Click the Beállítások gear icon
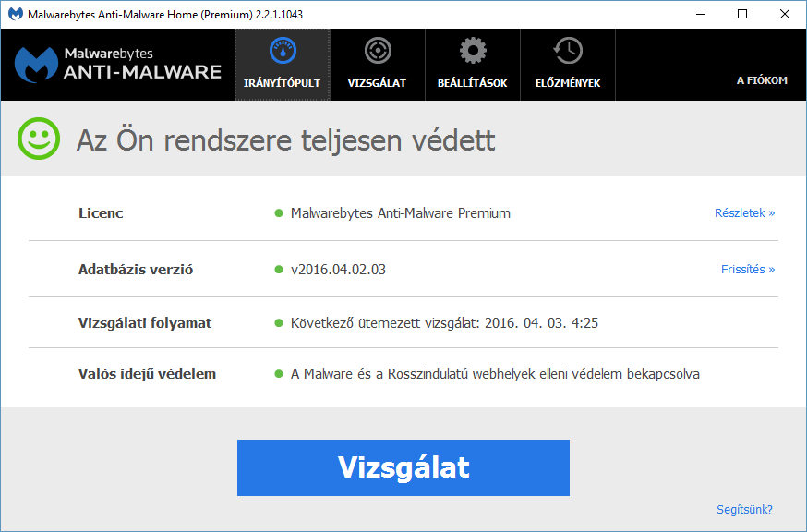The width and height of the screenshot is (807, 532). click(473, 51)
